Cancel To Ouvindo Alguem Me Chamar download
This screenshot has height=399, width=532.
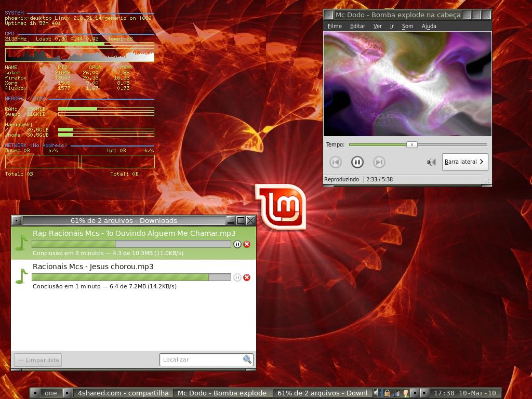247,244
